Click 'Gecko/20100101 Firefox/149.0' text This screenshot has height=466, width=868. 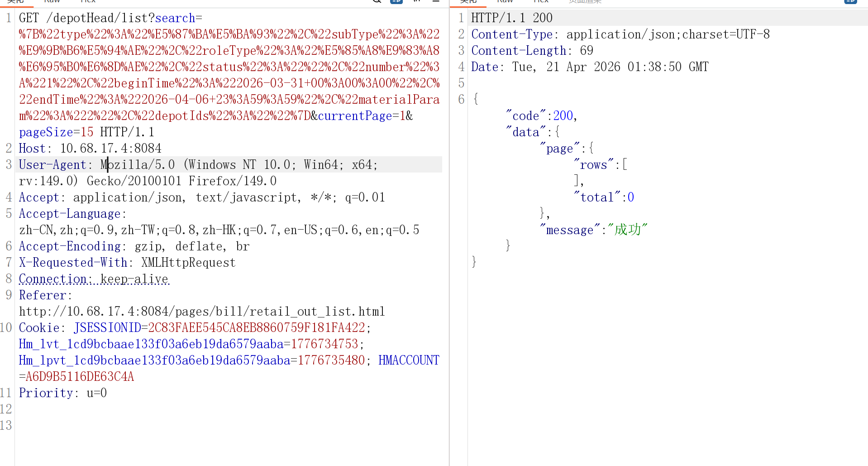[x=181, y=181]
